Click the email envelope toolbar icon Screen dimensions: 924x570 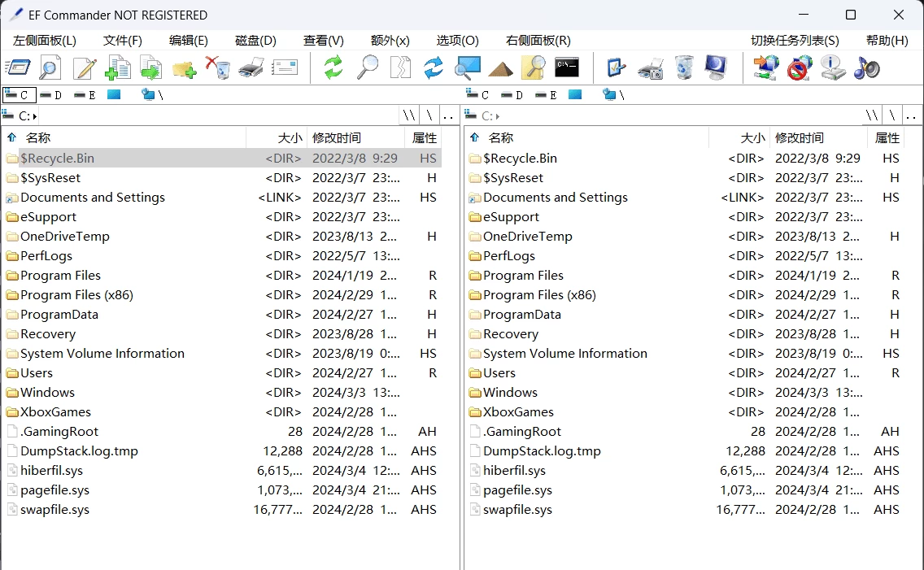[x=284, y=68]
